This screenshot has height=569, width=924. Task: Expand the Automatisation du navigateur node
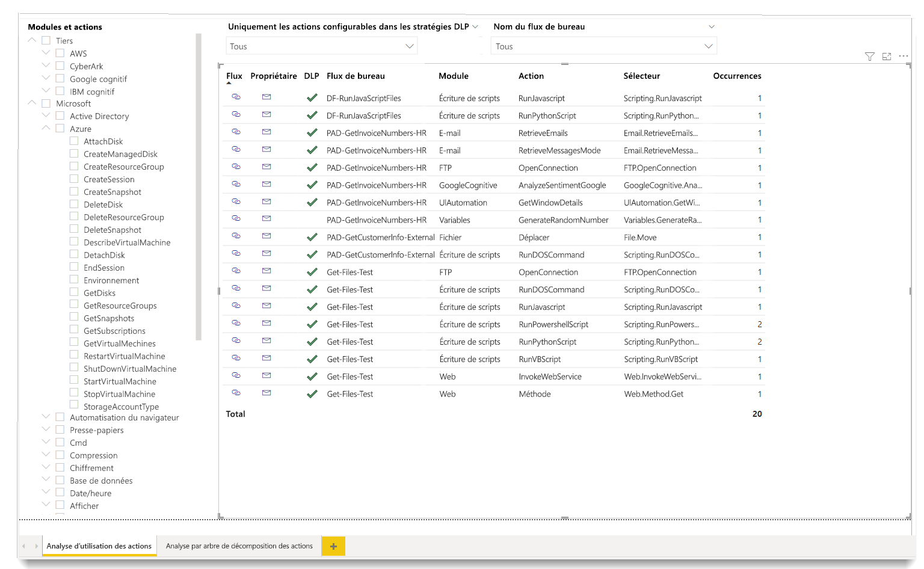coord(46,417)
